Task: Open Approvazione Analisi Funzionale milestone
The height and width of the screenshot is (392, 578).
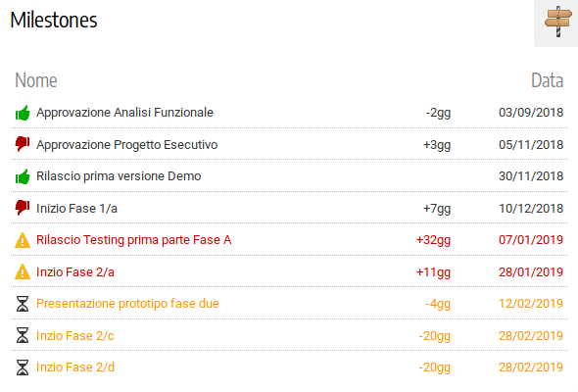Action: click(125, 113)
